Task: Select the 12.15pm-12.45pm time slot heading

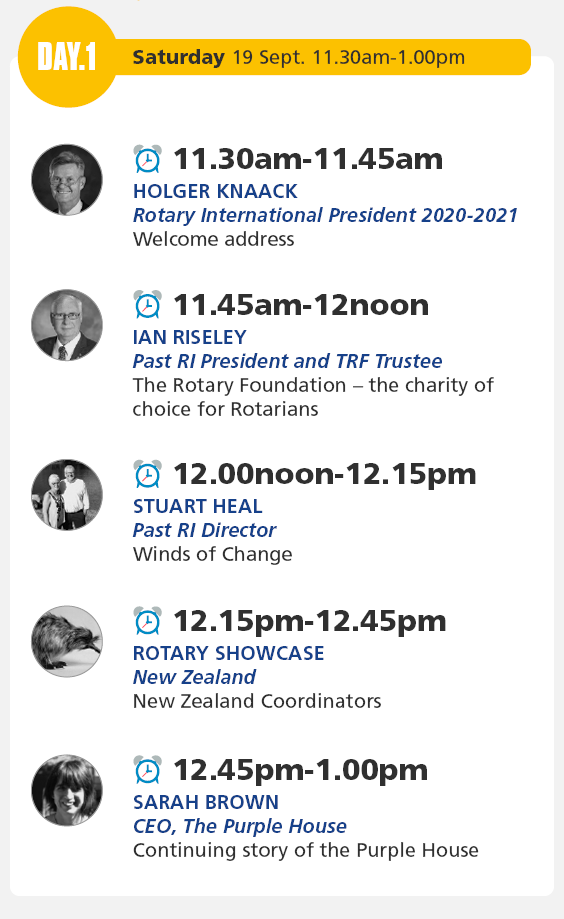Action: tap(310, 621)
